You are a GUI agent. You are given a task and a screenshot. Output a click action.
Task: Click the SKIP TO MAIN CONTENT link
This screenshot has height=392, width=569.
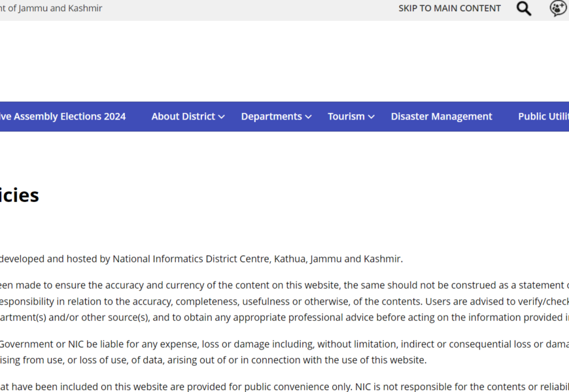coord(449,8)
